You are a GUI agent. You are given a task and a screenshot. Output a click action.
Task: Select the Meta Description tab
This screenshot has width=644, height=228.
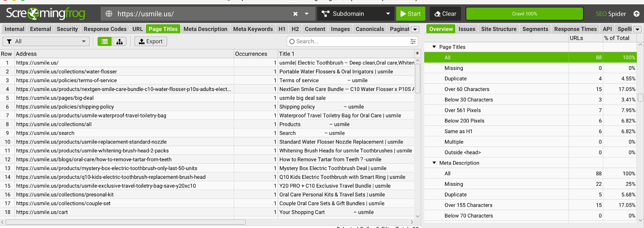pos(205,29)
